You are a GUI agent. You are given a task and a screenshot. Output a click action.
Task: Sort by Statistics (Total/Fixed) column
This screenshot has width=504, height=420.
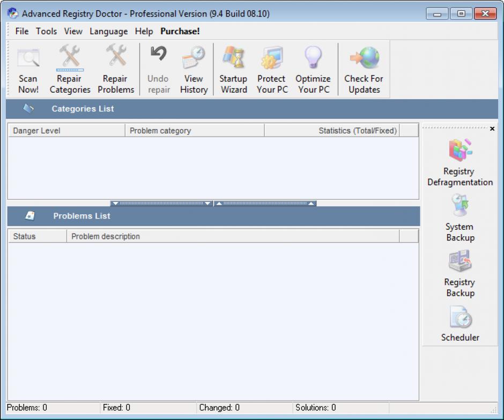pos(332,131)
